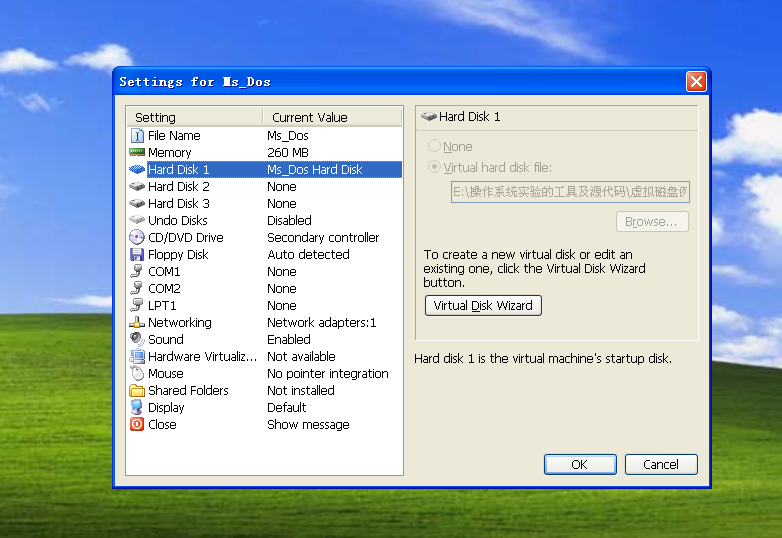
Task: Click the 260 MB memory value
Action: [288, 153]
